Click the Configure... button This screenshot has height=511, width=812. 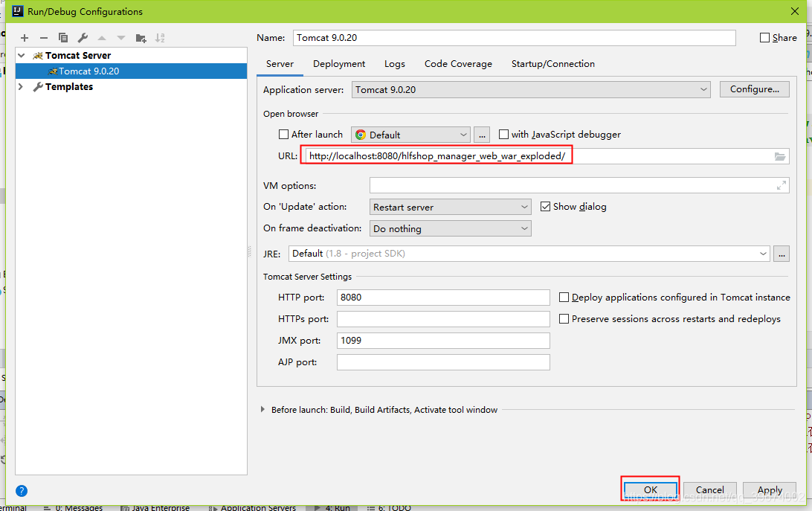(x=755, y=89)
